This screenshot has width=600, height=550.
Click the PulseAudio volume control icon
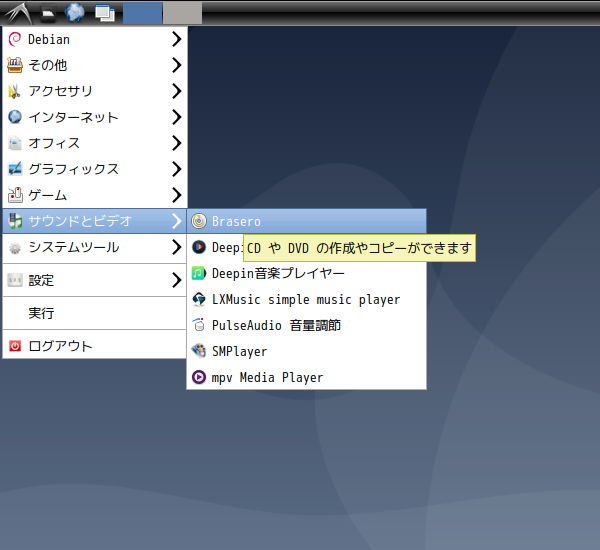[x=199, y=325]
